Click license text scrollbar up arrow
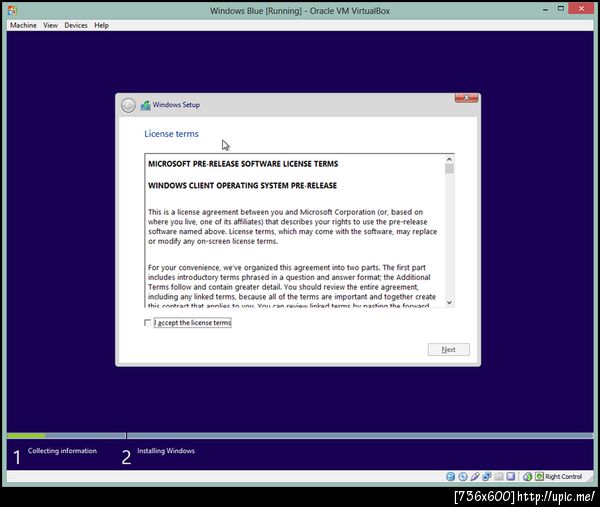The height and width of the screenshot is (507, 600). click(449, 159)
